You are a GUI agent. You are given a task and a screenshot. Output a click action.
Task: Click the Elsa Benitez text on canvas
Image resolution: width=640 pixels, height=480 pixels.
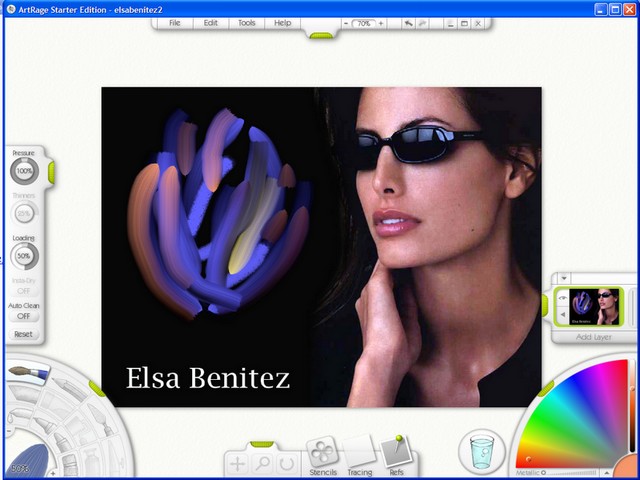pyautogui.click(x=208, y=378)
